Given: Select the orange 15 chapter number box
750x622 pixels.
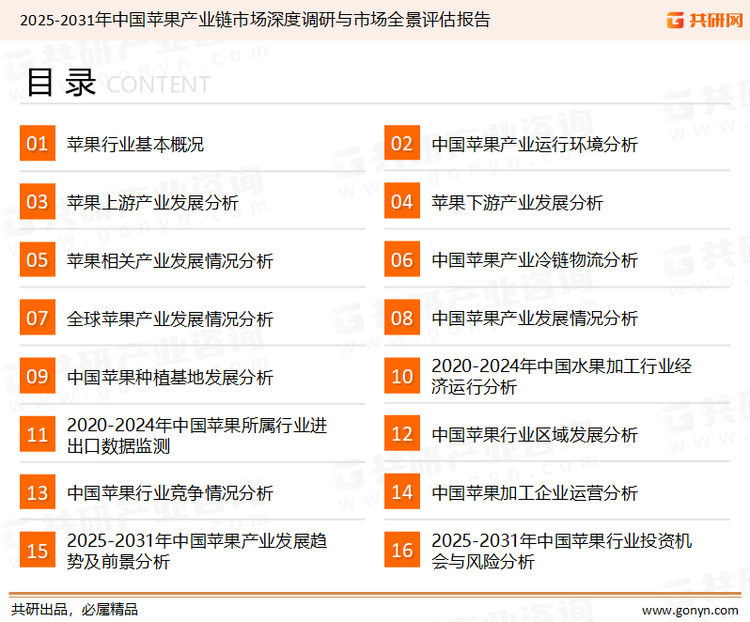Looking at the screenshot, I should [37, 550].
